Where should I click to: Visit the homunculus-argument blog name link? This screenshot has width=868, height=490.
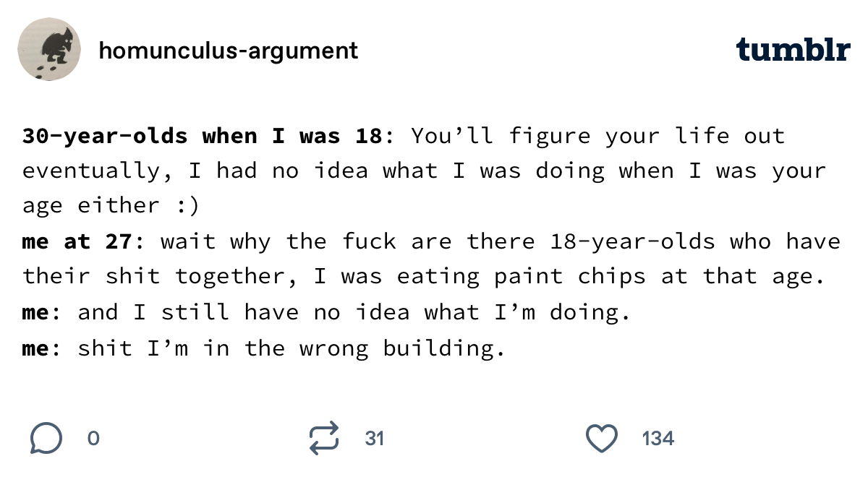(228, 51)
